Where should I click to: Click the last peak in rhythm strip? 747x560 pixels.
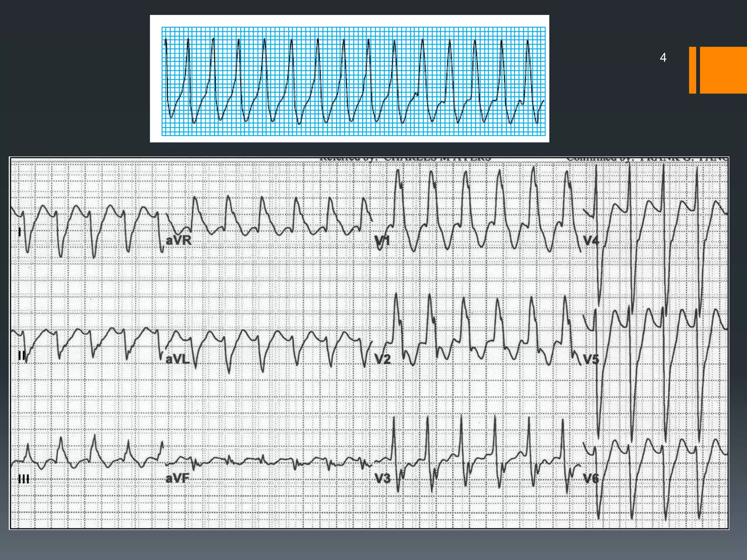[x=528, y=42]
